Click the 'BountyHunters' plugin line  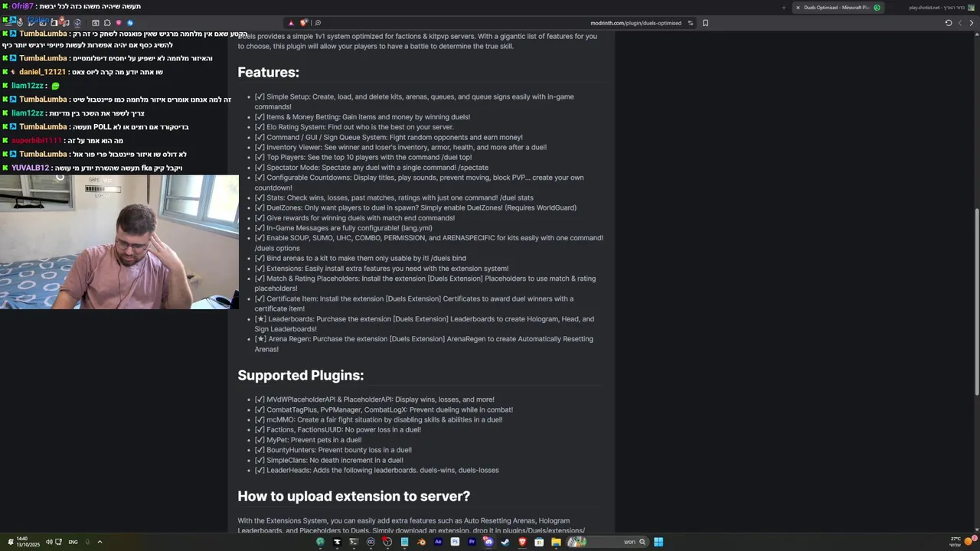(333, 450)
